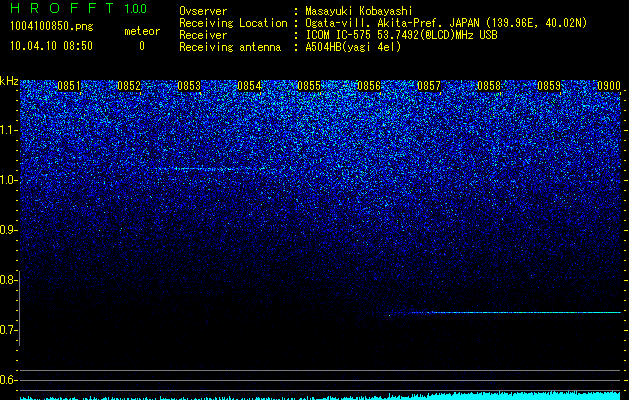This screenshot has height=400, width=629.
Task: Click the date 10.04.10 08:50
Action: point(51,46)
